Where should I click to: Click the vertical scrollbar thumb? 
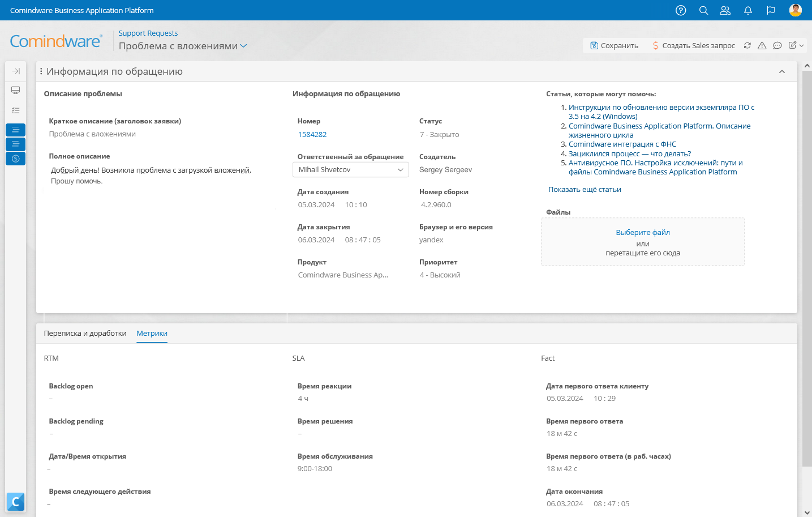(807, 269)
